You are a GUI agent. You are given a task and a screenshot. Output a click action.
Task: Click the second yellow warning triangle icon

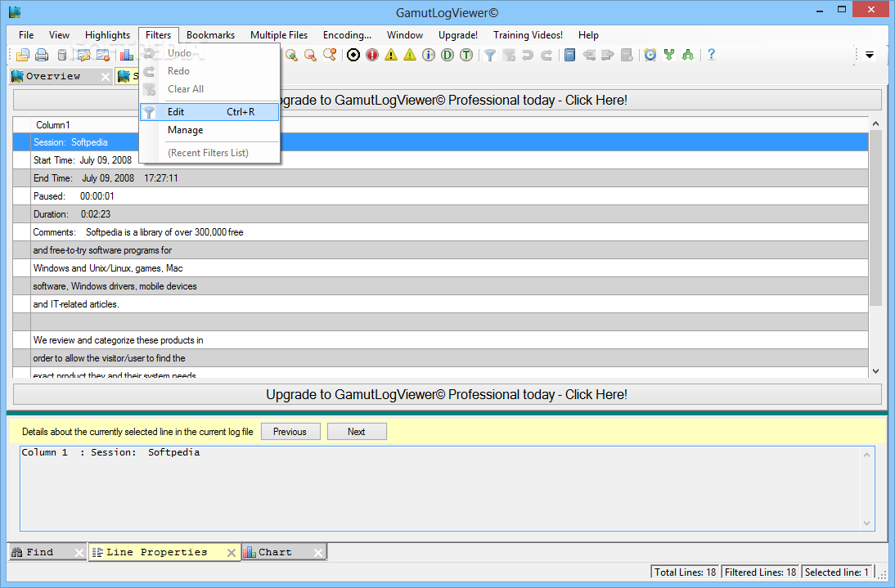pyautogui.click(x=410, y=55)
